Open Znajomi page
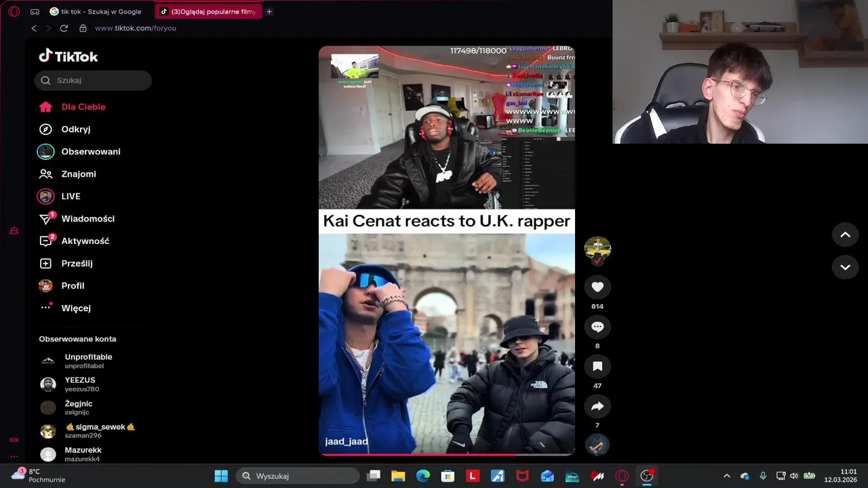The height and width of the screenshot is (488, 868). [x=68, y=174]
